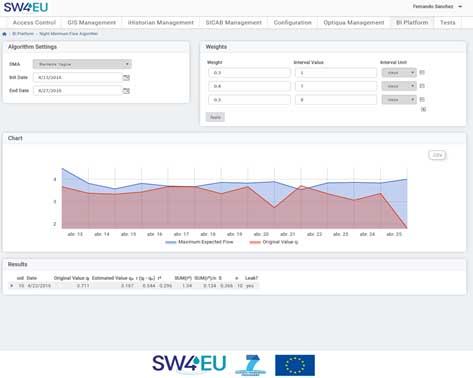Click the Leak? column header

point(252,278)
